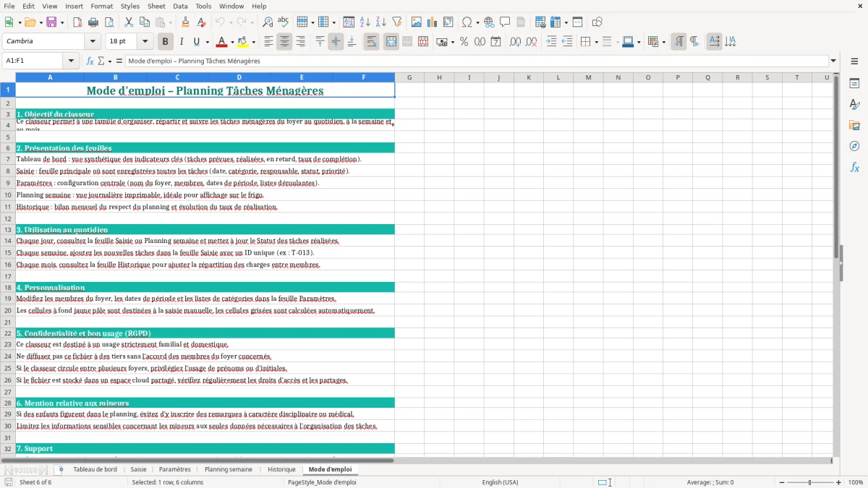Activate the Clone Formatting paintbrush

[185, 22]
